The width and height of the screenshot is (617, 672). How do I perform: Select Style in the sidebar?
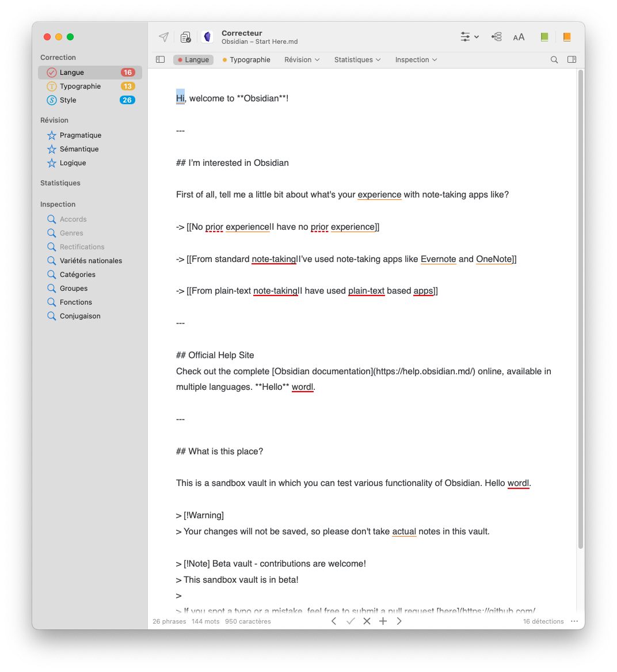pos(90,100)
